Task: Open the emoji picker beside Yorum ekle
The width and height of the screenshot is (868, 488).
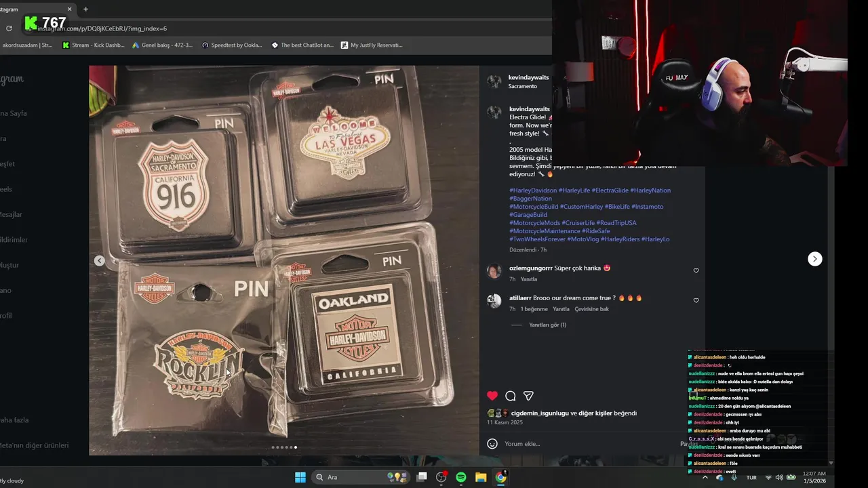Action: pyautogui.click(x=492, y=444)
